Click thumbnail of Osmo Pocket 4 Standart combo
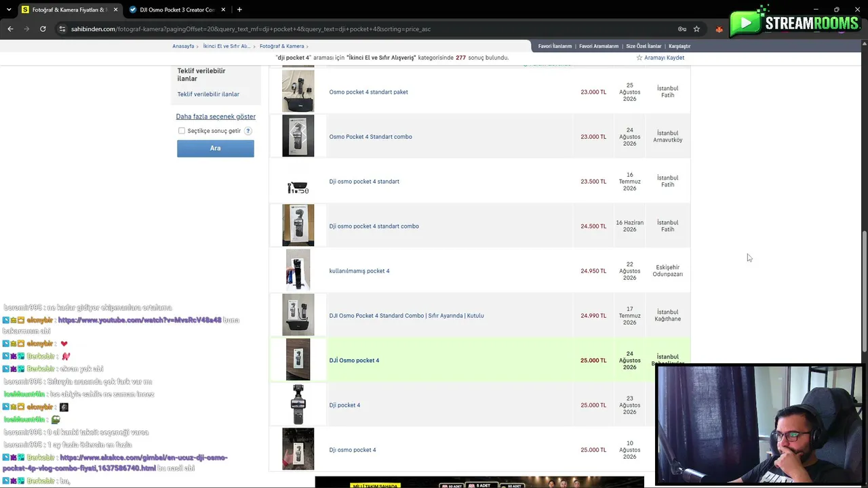Viewport: 868px width, 488px height. click(x=298, y=136)
